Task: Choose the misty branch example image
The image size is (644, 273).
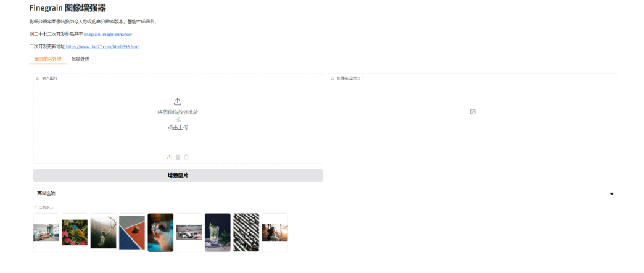Action: tap(104, 232)
